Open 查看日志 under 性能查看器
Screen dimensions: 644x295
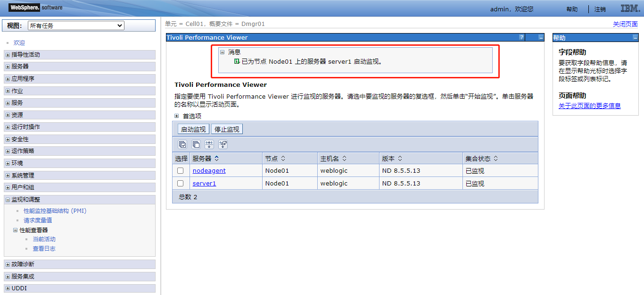click(44, 249)
